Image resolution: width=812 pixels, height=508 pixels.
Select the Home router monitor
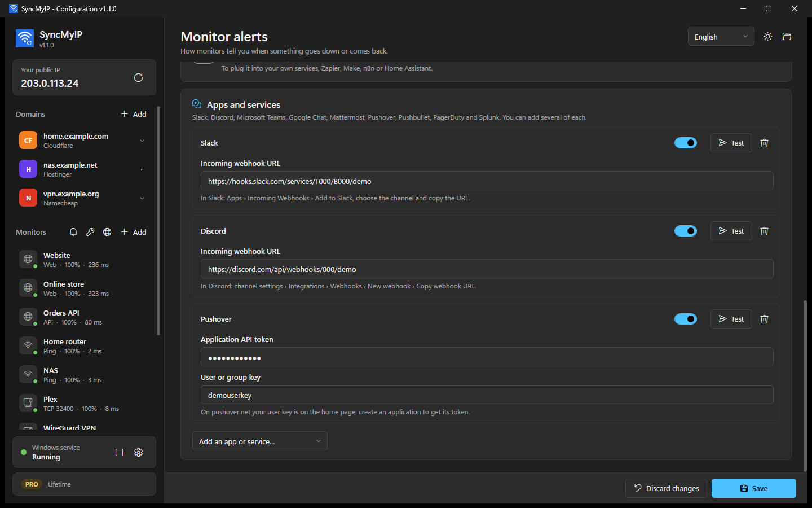pyautogui.click(x=83, y=345)
